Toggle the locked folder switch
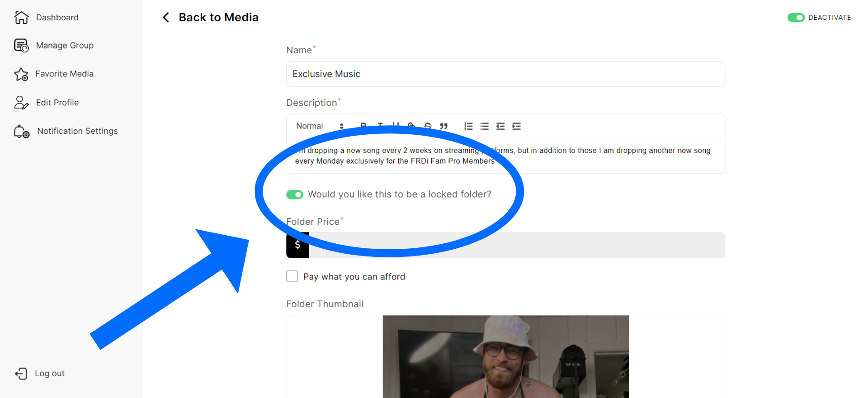 295,194
